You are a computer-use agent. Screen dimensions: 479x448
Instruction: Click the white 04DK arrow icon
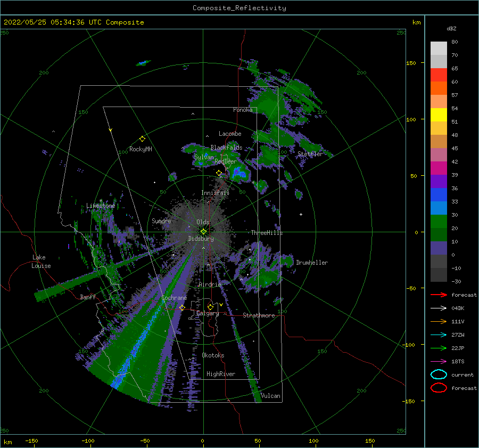(x=439, y=308)
